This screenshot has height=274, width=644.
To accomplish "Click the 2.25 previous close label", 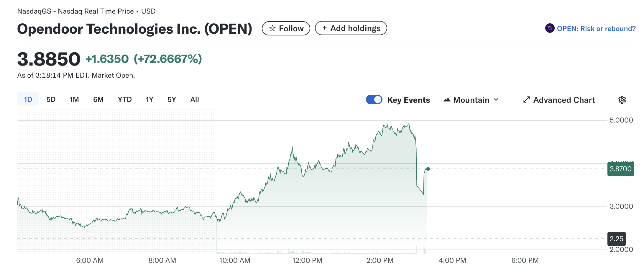I will (617, 239).
